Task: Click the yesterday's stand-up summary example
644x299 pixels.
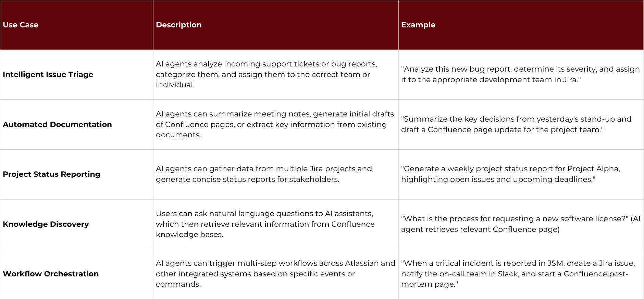Action: pos(516,124)
